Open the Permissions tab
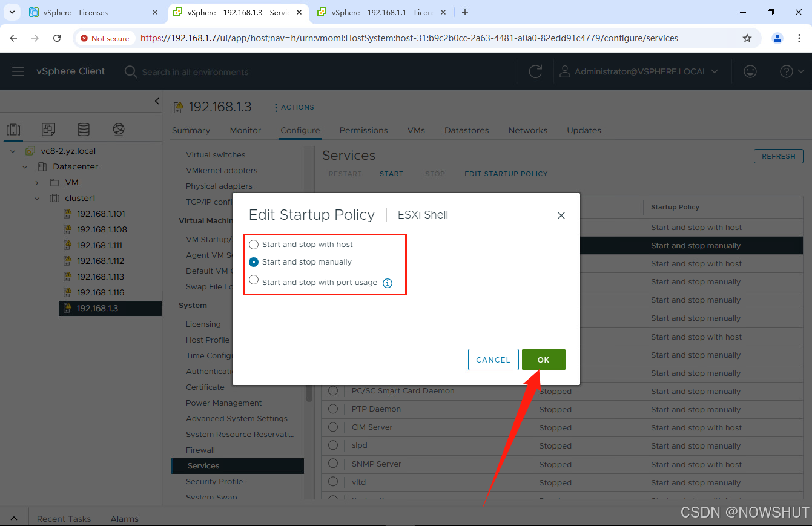This screenshot has height=526, width=812. click(x=363, y=130)
